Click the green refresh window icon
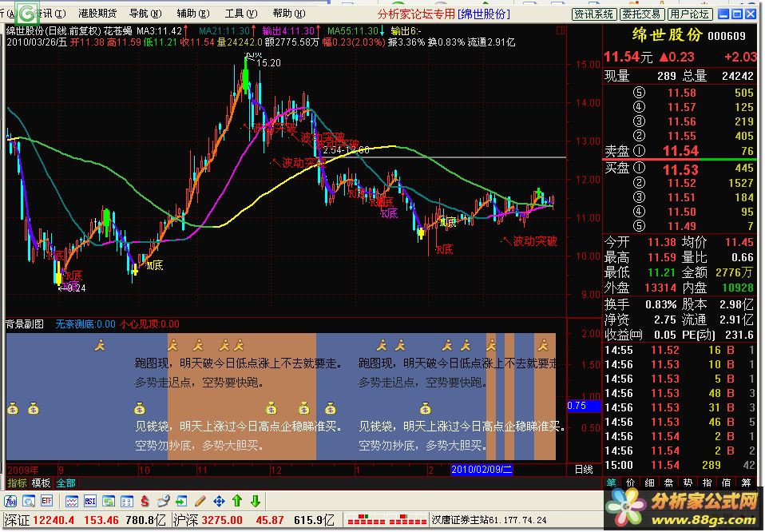765x532 pixels. [x=109, y=502]
